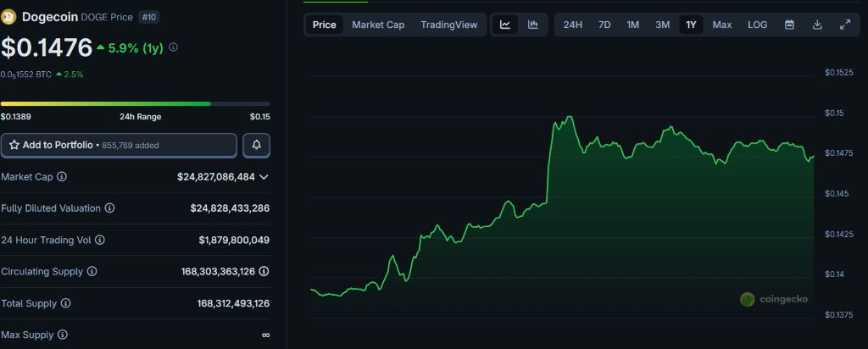Click trading volume value $1,879,800,049

pyautogui.click(x=234, y=240)
